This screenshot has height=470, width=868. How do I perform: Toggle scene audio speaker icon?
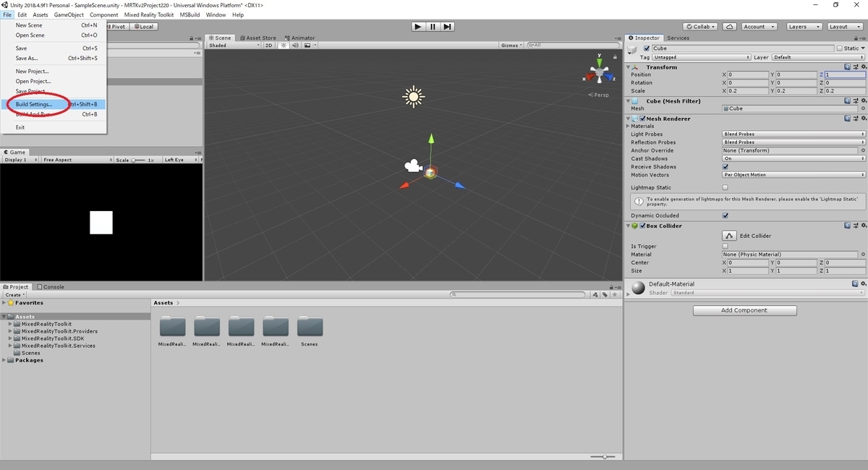(296, 46)
